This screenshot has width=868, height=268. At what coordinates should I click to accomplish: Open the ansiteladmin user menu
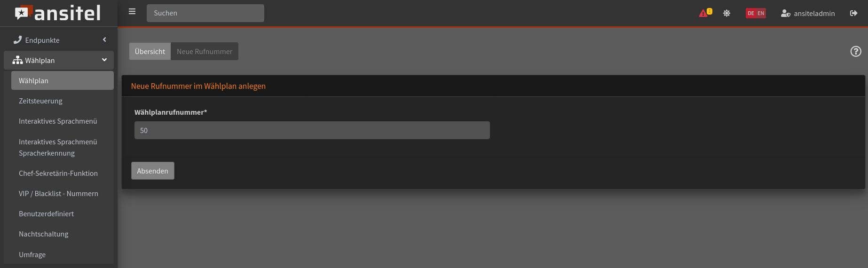(x=808, y=13)
